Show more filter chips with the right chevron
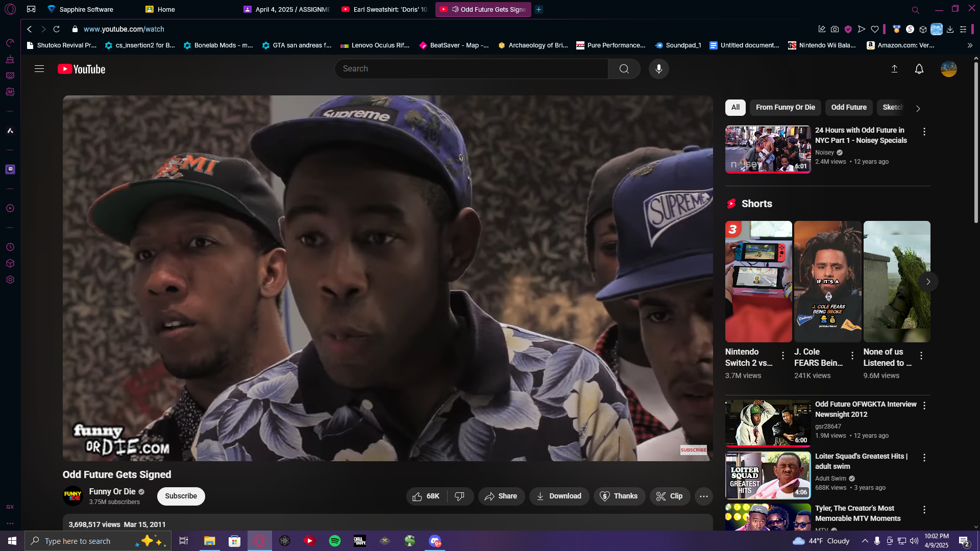The image size is (980, 551). (x=918, y=108)
